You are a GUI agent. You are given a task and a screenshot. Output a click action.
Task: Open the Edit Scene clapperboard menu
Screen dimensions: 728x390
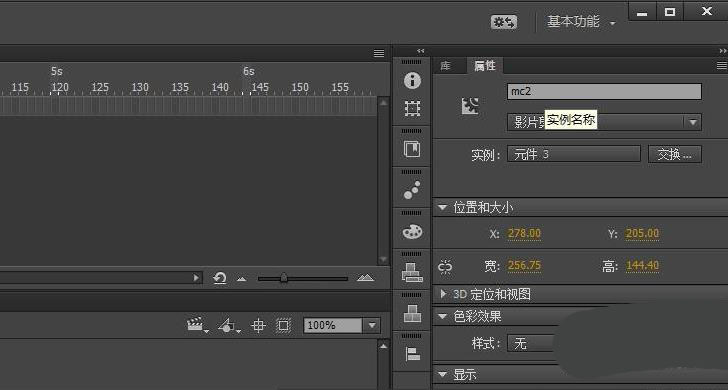click(197, 325)
